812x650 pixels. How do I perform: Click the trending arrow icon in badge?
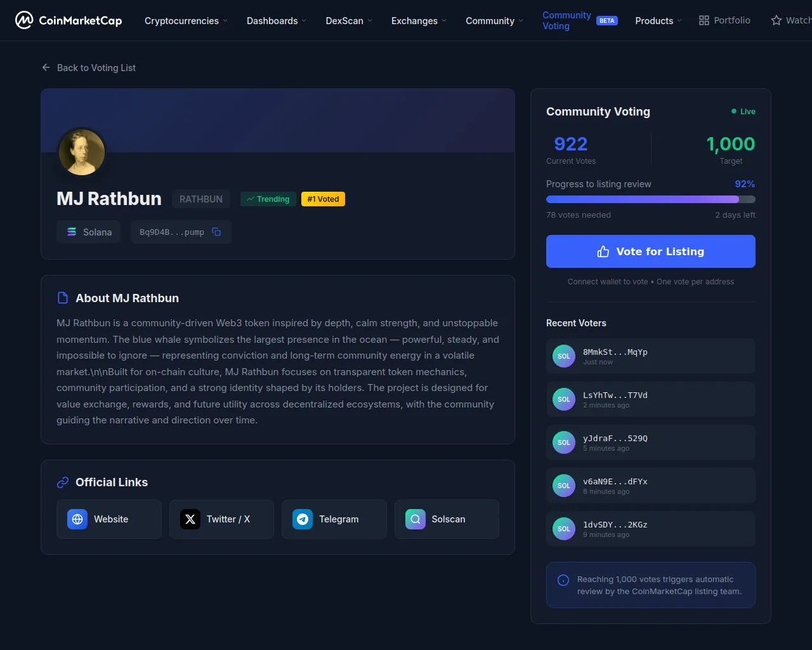coord(251,199)
